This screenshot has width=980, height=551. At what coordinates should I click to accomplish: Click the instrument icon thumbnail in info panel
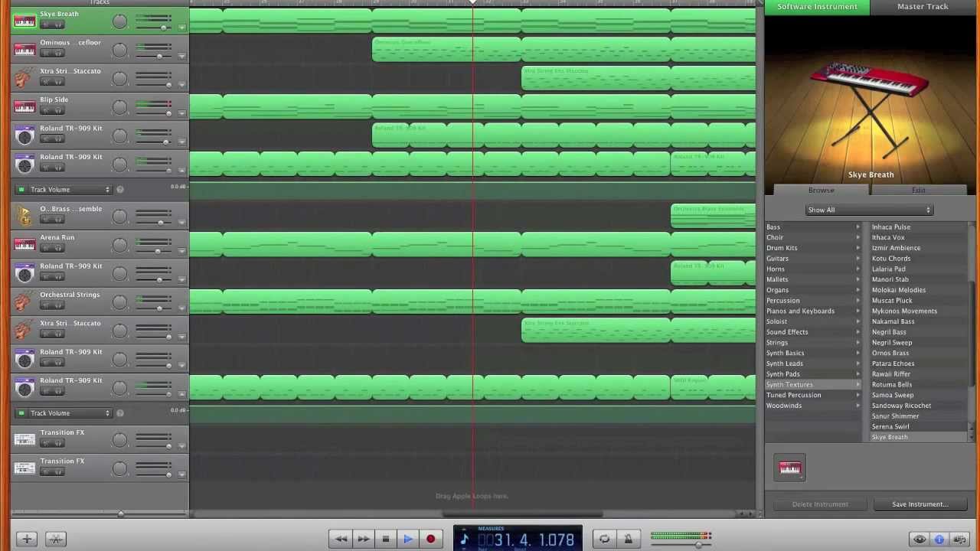[790, 468]
